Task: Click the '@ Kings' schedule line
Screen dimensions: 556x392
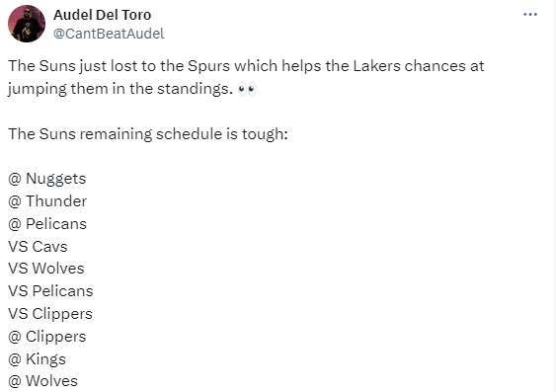Action: [37, 359]
